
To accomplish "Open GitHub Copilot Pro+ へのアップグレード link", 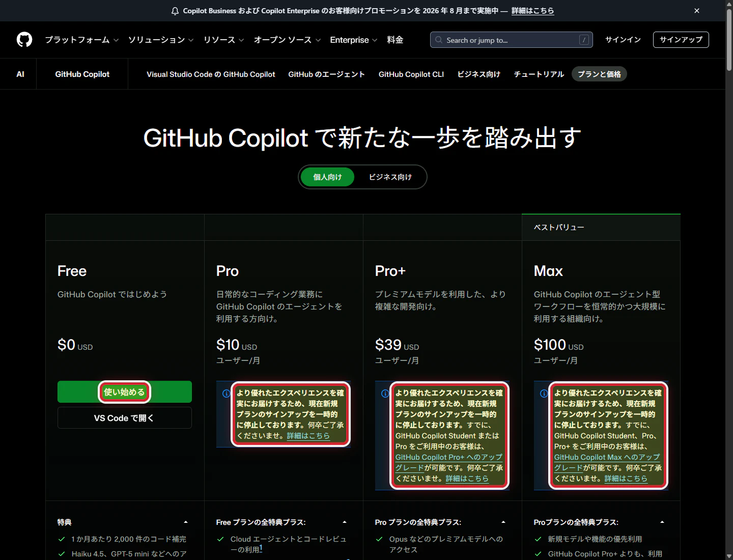I will pyautogui.click(x=448, y=462).
